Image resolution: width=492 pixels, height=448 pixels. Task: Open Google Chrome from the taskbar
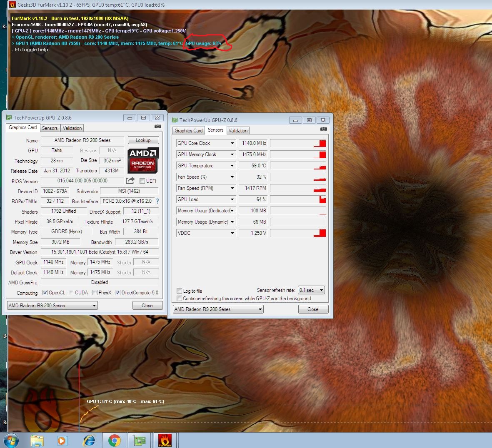[115, 441]
